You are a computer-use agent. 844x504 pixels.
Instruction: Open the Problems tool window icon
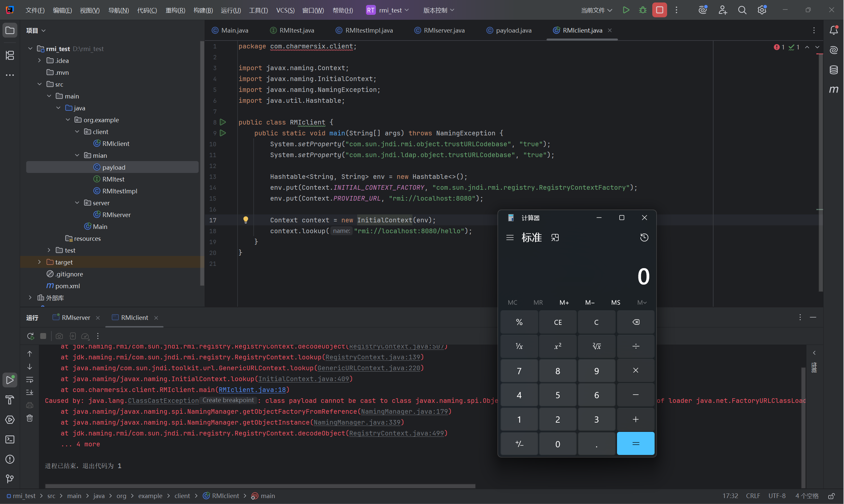(x=10, y=459)
